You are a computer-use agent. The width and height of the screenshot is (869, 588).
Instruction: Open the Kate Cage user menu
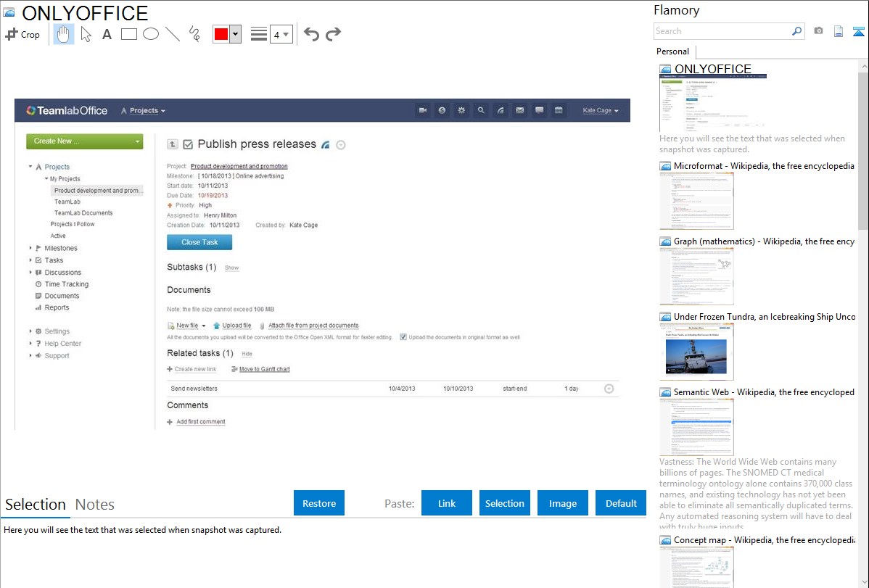coord(600,110)
